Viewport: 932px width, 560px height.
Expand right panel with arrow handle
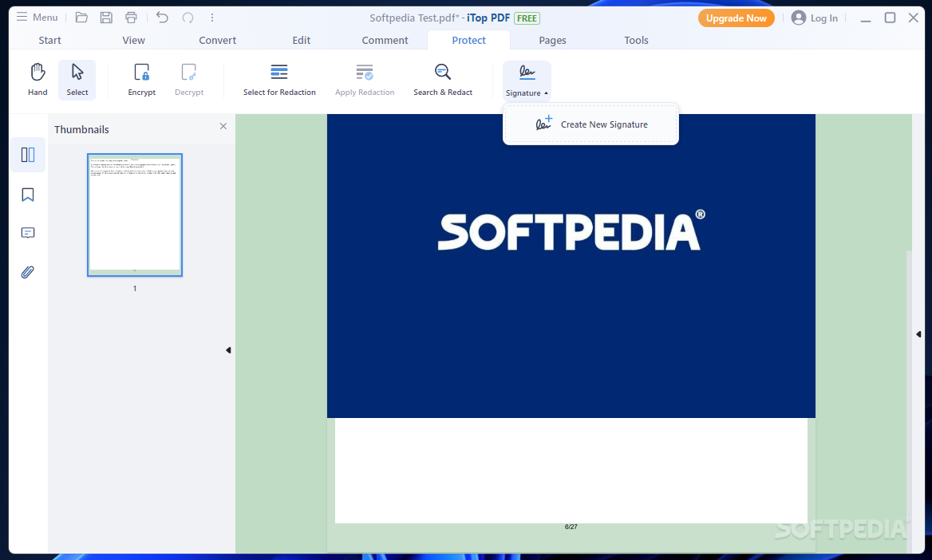pos(918,334)
